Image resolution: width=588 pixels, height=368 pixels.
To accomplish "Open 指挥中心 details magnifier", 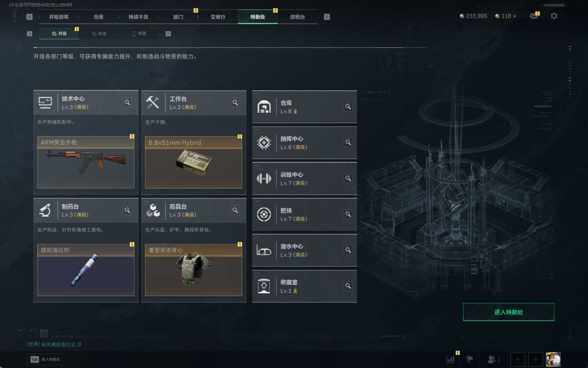I will (348, 143).
